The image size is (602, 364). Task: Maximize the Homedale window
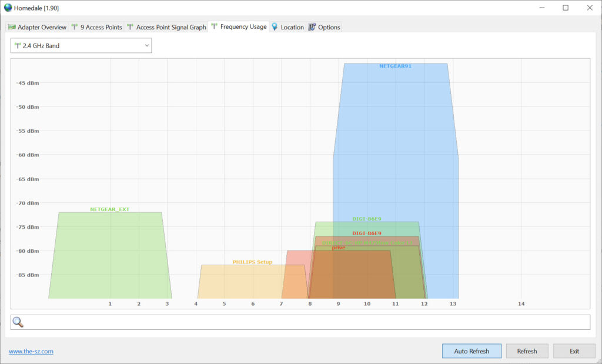pos(566,8)
